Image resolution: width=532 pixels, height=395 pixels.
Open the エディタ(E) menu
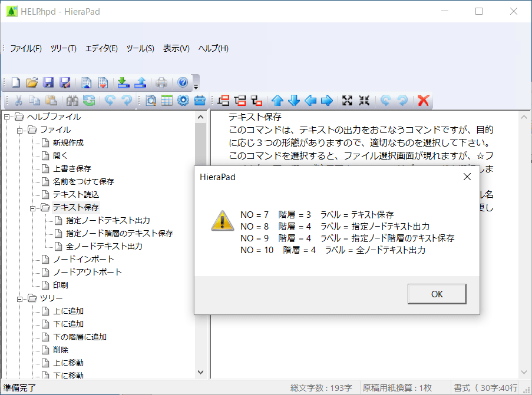click(101, 48)
